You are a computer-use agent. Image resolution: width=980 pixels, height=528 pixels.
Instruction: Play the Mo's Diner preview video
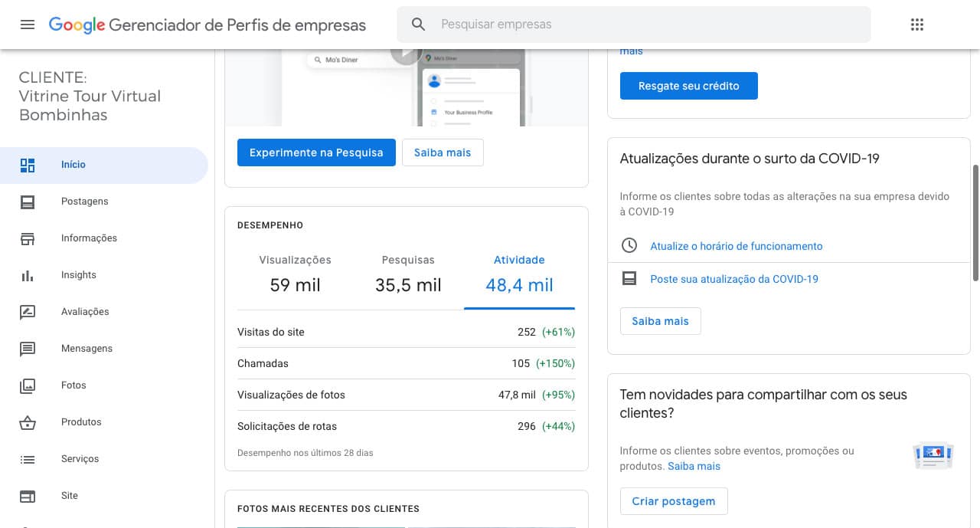tap(407, 52)
